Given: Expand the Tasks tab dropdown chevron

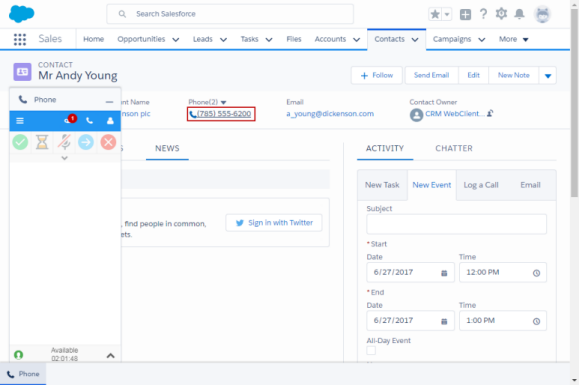Looking at the screenshot, I should coord(269,39).
